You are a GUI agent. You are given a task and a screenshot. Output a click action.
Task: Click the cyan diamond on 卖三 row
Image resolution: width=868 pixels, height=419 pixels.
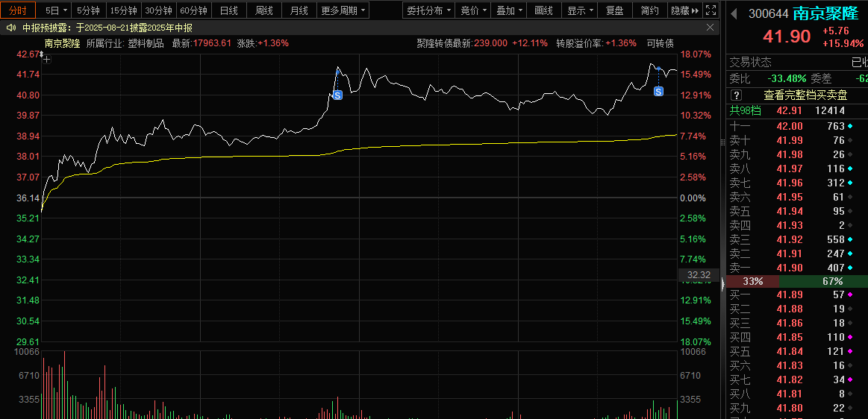(x=850, y=239)
